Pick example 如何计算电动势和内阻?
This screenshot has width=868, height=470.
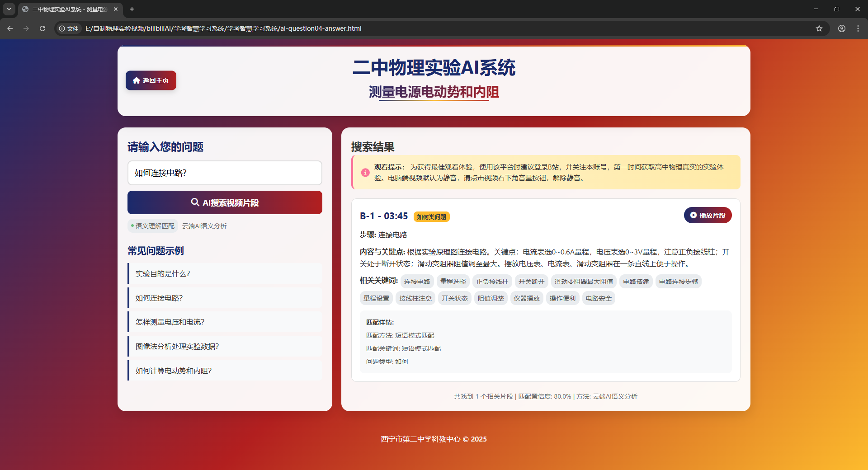pos(225,371)
